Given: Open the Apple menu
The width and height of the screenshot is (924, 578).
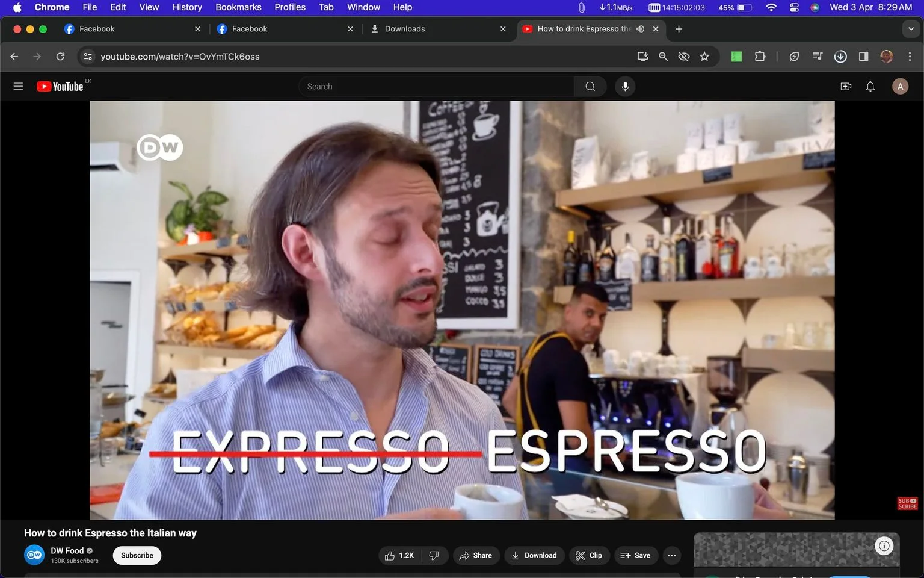Looking at the screenshot, I should (x=17, y=7).
